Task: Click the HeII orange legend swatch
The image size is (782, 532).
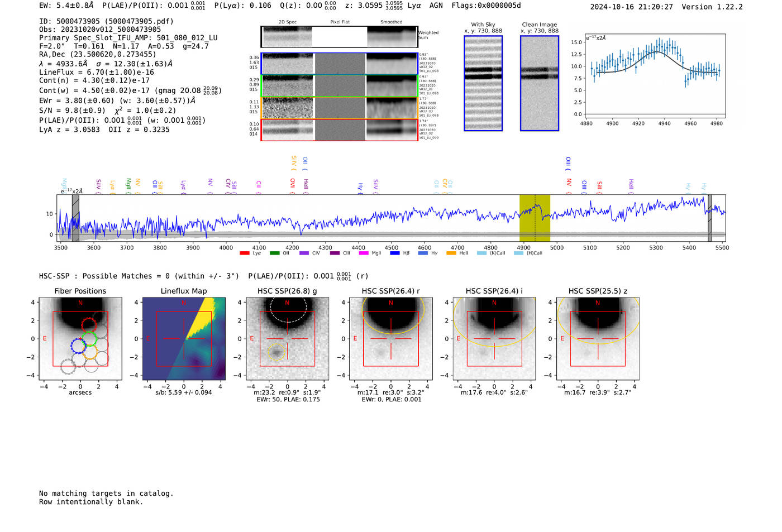Action: point(451,253)
